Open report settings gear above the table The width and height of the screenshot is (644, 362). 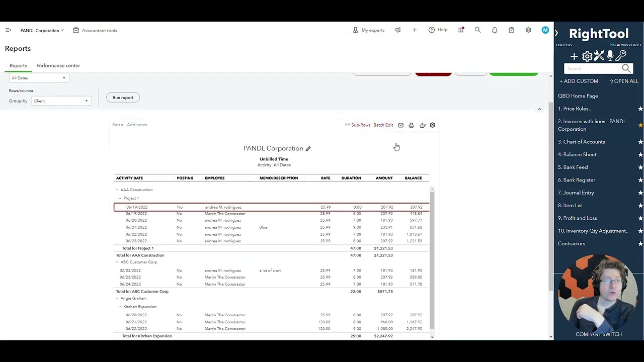point(432,125)
